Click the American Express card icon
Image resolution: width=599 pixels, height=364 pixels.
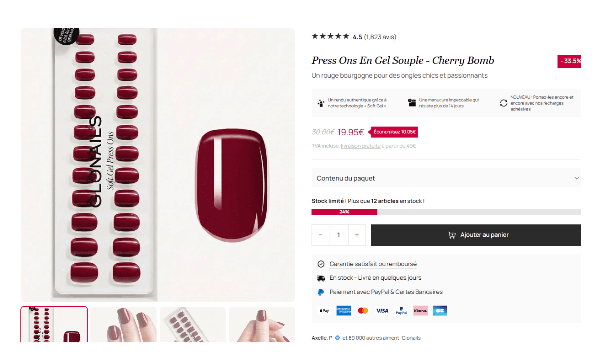tap(343, 311)
